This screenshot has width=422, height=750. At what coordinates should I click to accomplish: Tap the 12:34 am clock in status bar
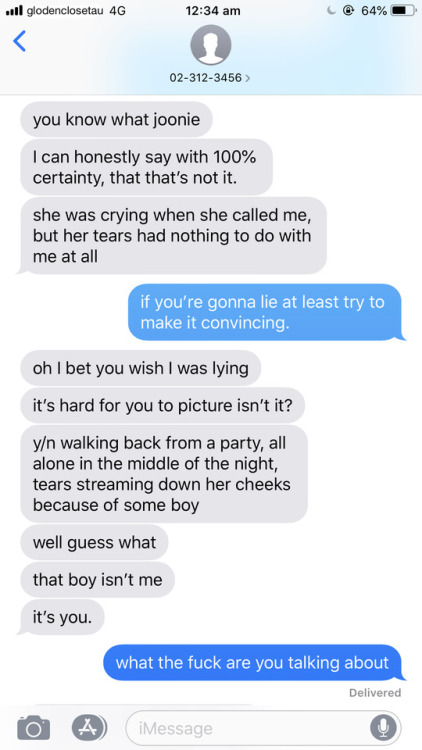[x=213, y=11]
